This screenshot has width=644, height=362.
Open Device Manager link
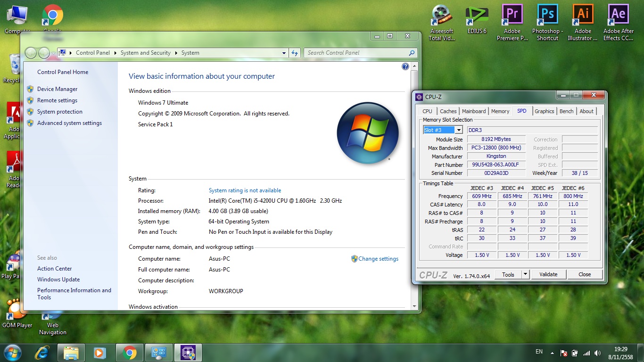(x=57, y=89)
